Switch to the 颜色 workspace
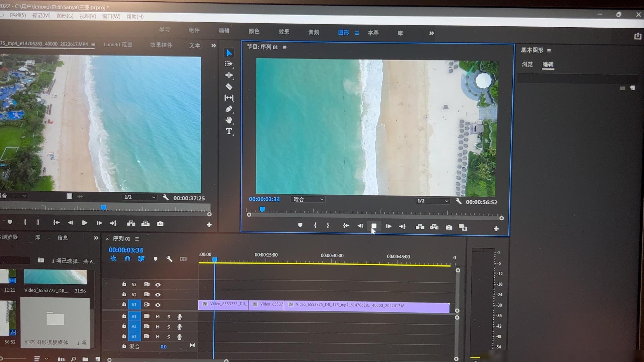The image size is (644, 362). [x=254, y=31]
